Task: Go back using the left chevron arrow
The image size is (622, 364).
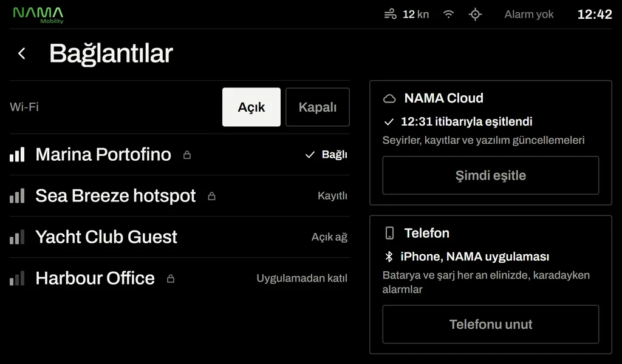Action: pyautogui.click(x=22, y=53)
